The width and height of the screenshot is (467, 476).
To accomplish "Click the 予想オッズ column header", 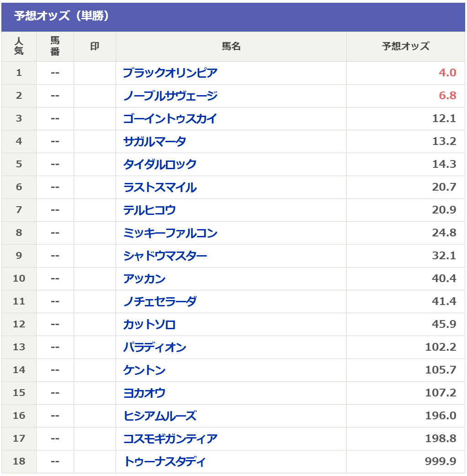I will point(405,46).
